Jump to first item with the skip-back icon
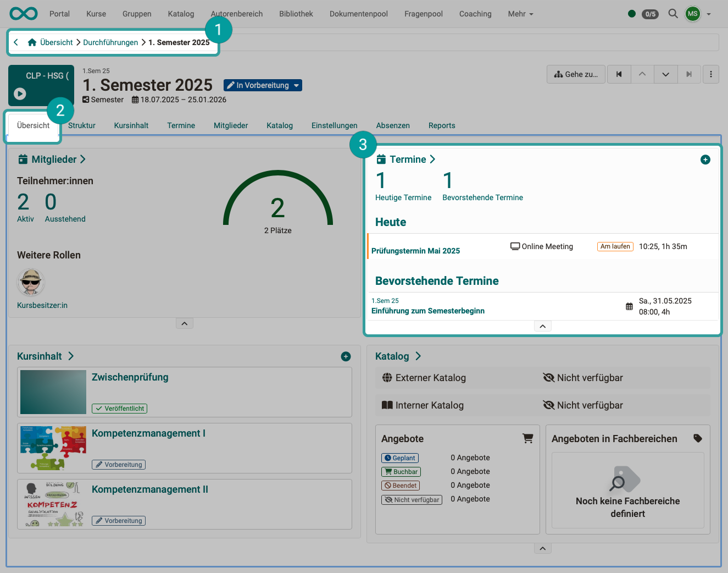 tap(619, 74)
